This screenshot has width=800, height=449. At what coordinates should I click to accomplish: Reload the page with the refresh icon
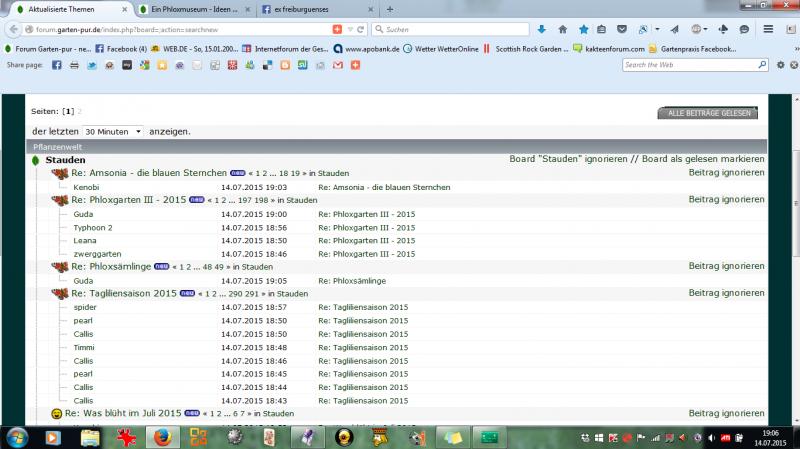[x=360, y=29]
